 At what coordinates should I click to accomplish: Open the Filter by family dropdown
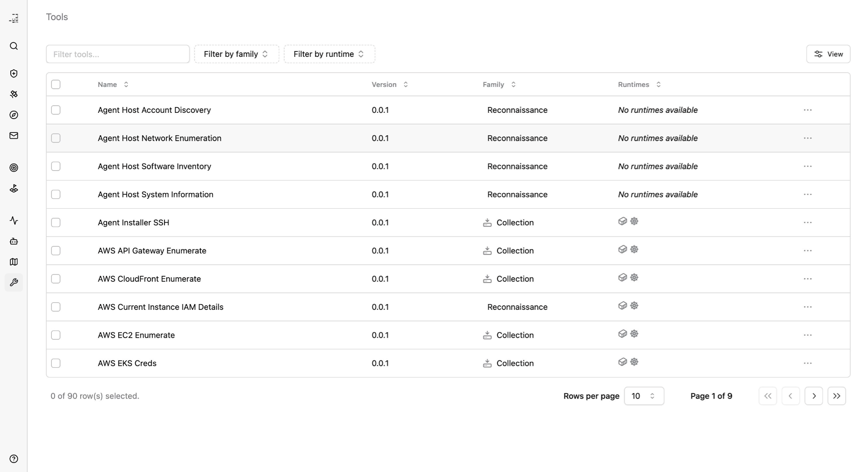236,54
